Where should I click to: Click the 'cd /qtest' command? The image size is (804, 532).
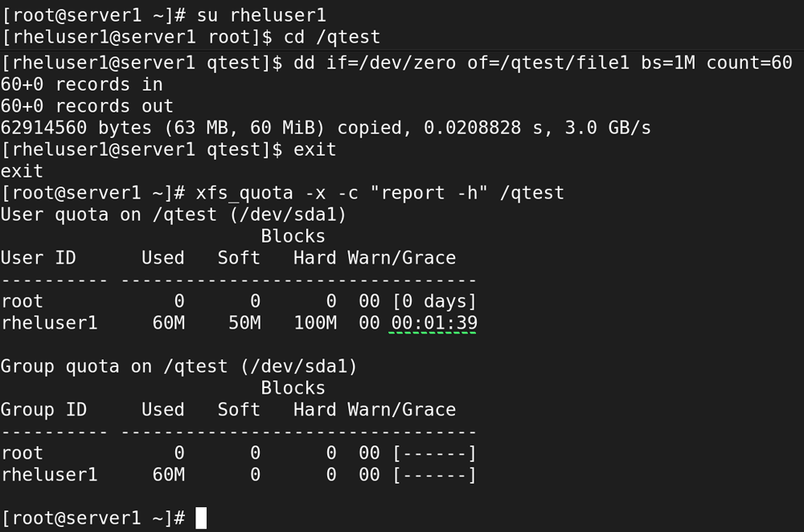[x=332, y=37]
